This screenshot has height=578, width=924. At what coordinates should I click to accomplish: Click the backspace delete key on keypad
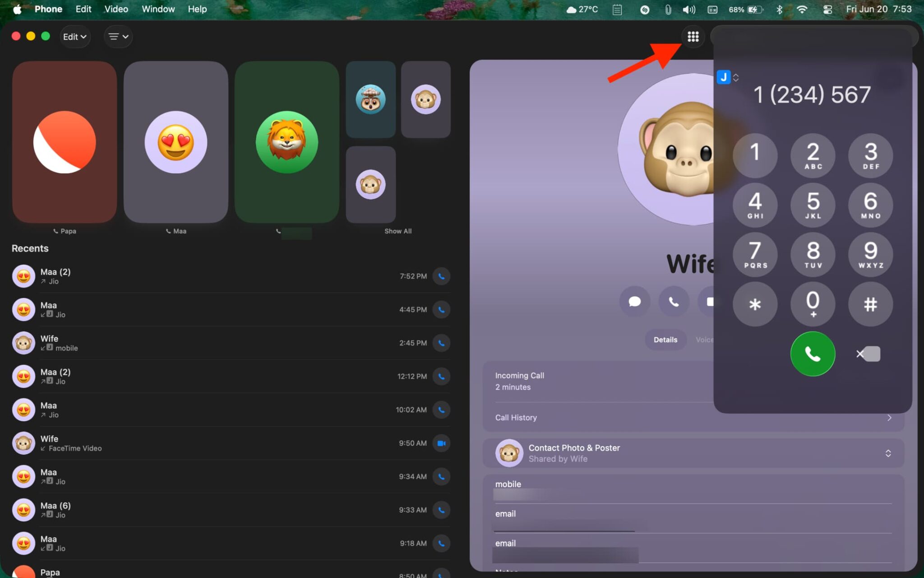point(869,354)
